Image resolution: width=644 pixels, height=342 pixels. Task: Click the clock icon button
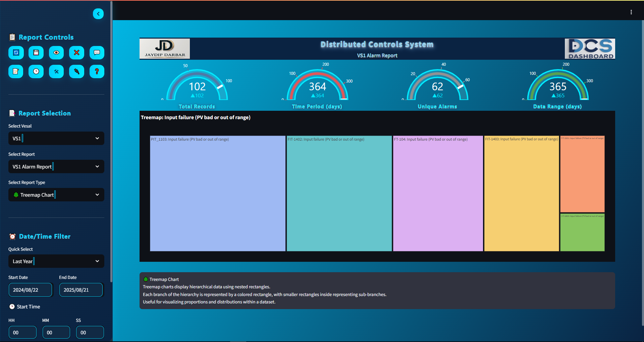click(x=36, y=71)
